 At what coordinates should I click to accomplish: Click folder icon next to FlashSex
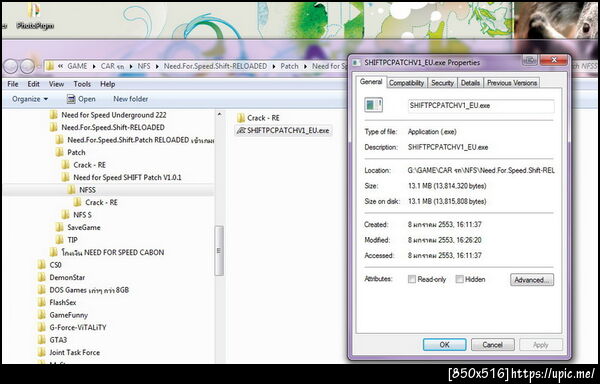pos(42,303)
